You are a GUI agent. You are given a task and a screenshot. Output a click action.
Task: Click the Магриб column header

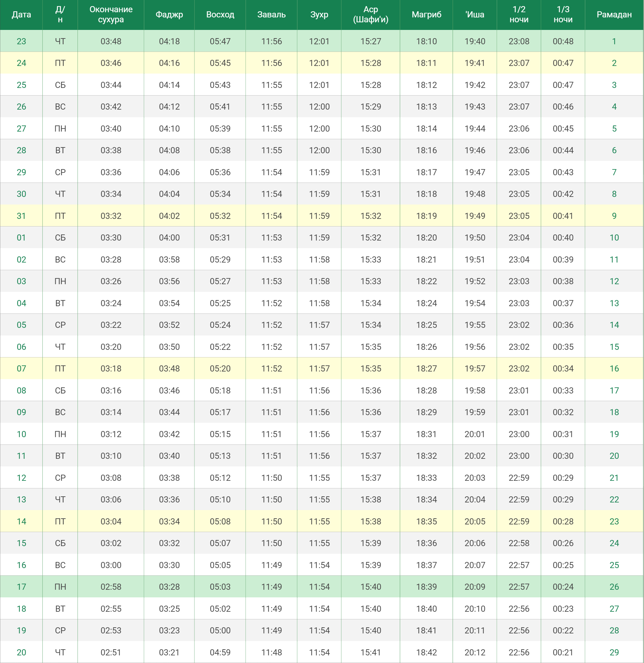pyautogui.click(x=426, y=15)
